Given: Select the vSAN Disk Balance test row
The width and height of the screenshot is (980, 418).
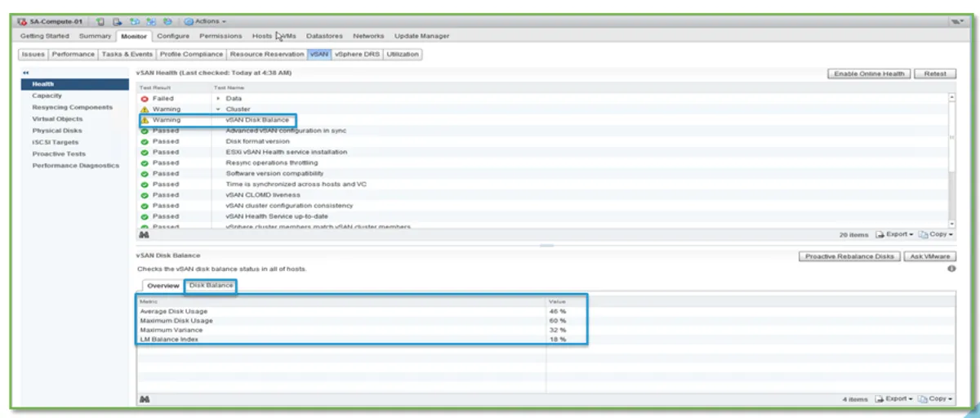Looking at the screenshot, I should (x=541, y=120).
